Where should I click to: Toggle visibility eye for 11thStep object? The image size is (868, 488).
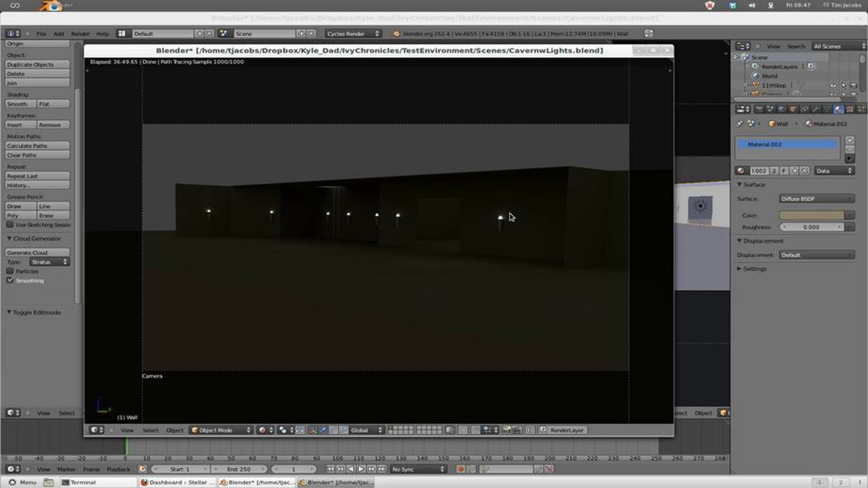(833, 85)
